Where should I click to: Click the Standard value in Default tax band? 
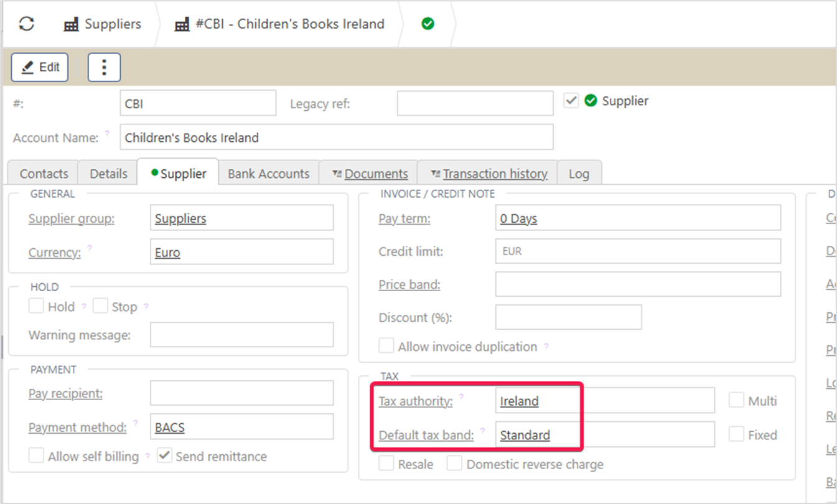click(525, 435)
